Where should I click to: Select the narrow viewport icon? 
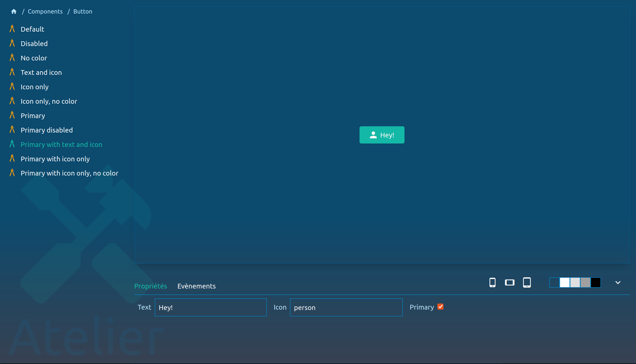pyautogui.click(x=492, y=282)
